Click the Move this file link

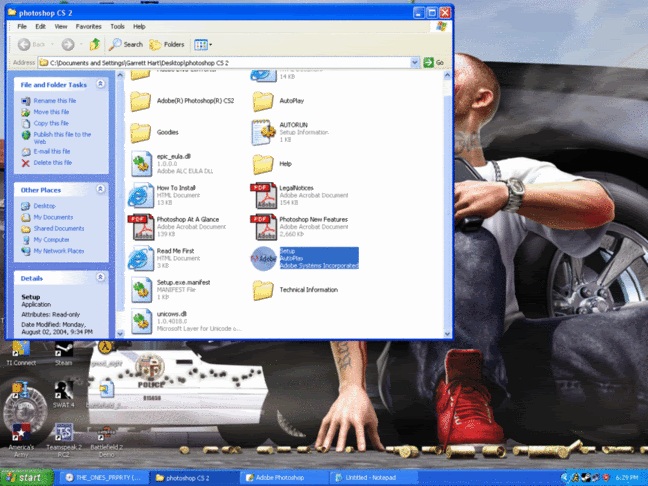point(51,112)
